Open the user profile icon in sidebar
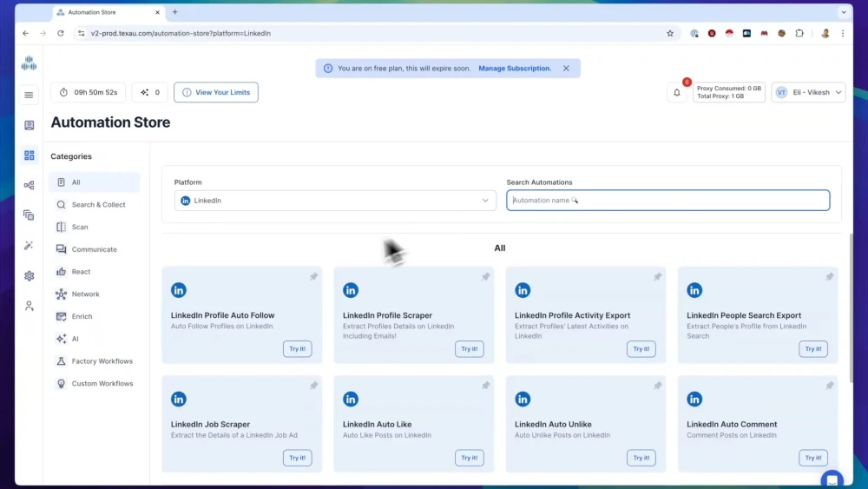Viewport: 868px width, 489px height. 29,306
